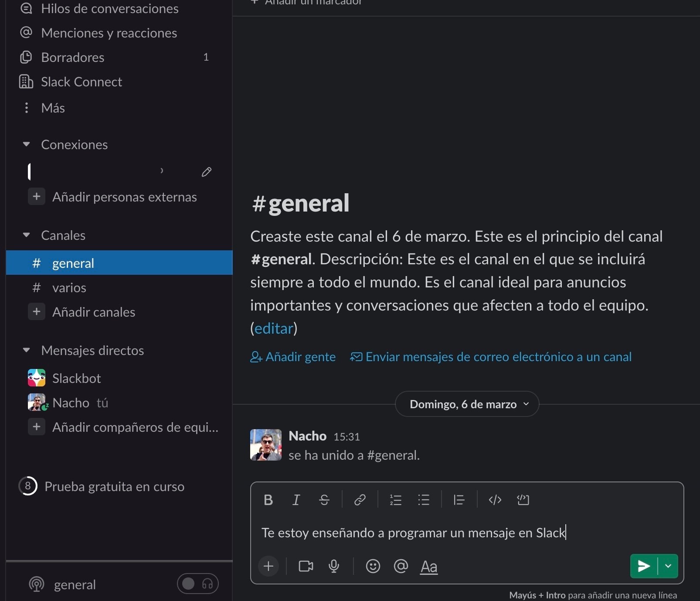Apply strikethrough formatting in the composer
This screenshot has height=601, width=700.
(324, 500)
